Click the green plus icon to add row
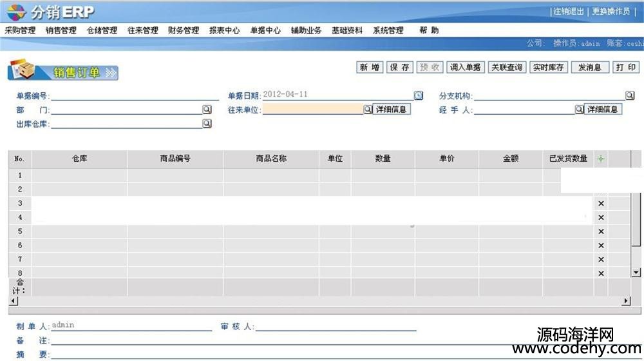 pos(601,159)
